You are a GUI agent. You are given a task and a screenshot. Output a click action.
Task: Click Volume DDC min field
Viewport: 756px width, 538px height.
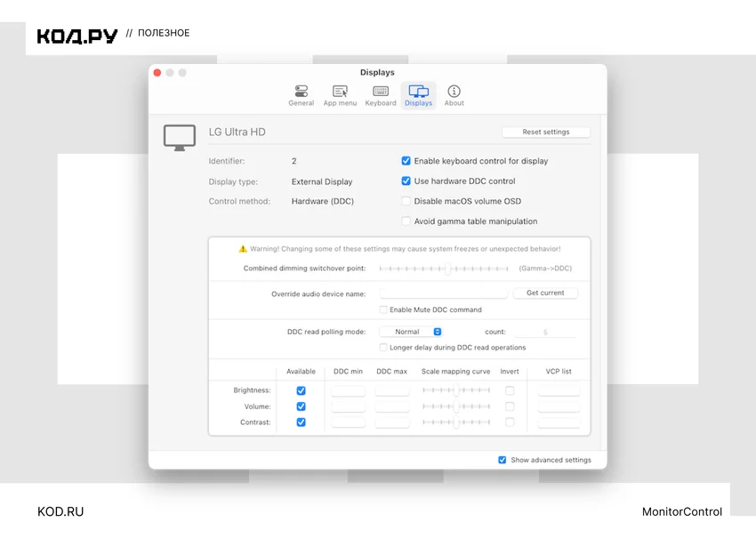348,406
